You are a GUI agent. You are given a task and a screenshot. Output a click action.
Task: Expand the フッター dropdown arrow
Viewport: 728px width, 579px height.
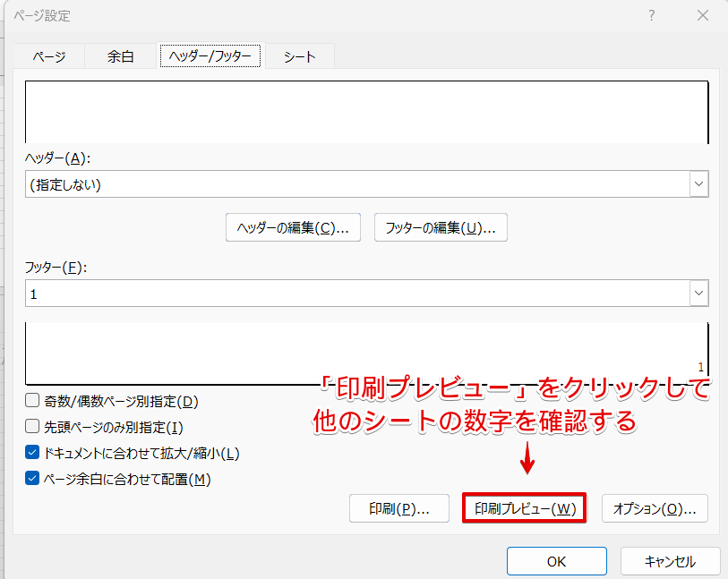(698, 293)
